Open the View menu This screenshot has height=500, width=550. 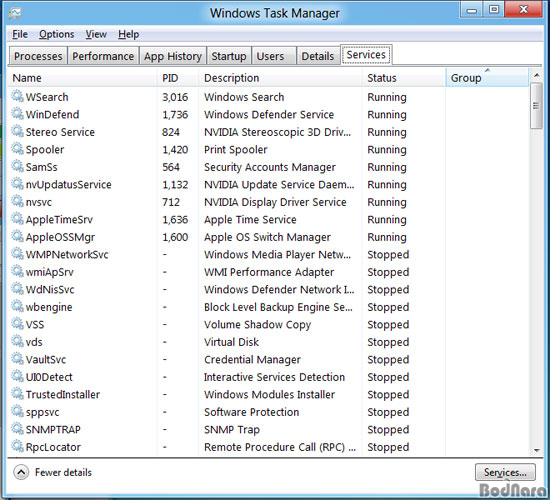[x=96, y=34]
